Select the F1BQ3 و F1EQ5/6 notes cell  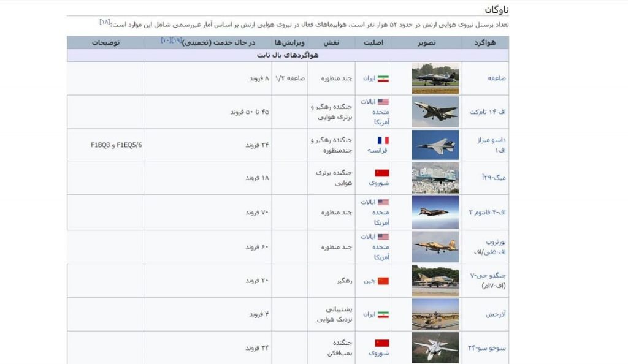pos(105,145)
